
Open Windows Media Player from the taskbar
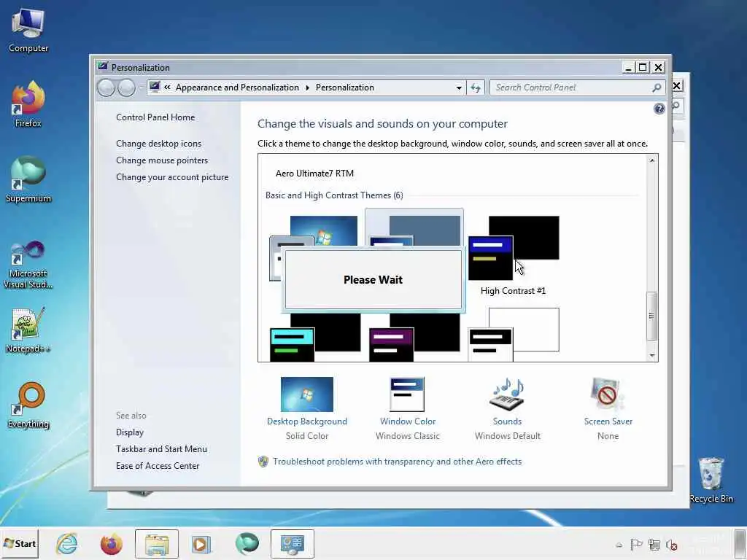pos(201,544)
